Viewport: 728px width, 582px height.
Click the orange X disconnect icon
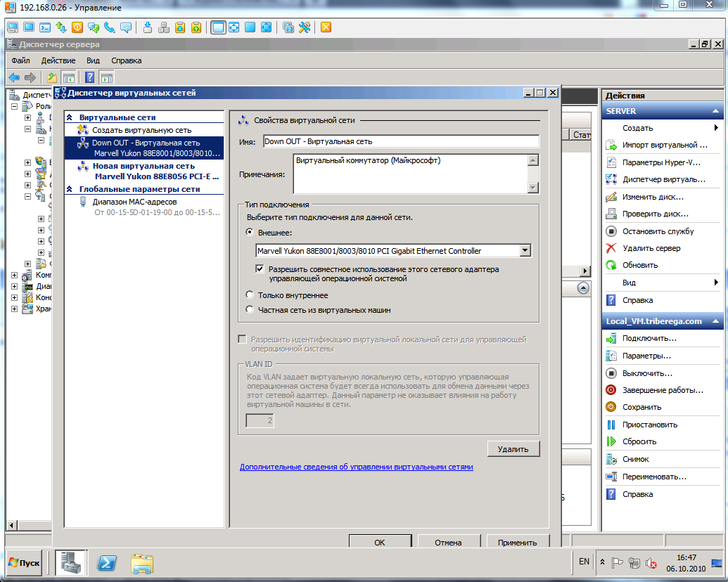point(326,27)
